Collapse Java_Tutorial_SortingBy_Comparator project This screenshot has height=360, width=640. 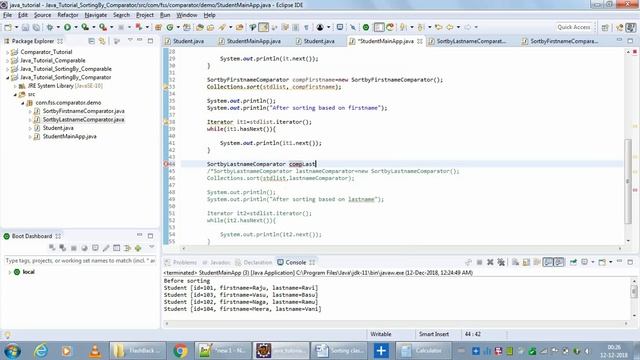pyautogui.click(x=7, y=77)
